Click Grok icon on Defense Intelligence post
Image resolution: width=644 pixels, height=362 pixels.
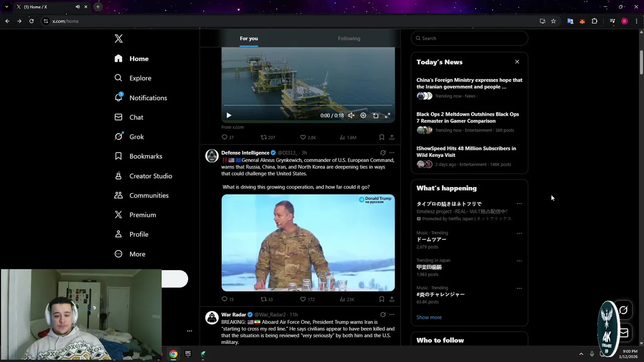(383, 153)
